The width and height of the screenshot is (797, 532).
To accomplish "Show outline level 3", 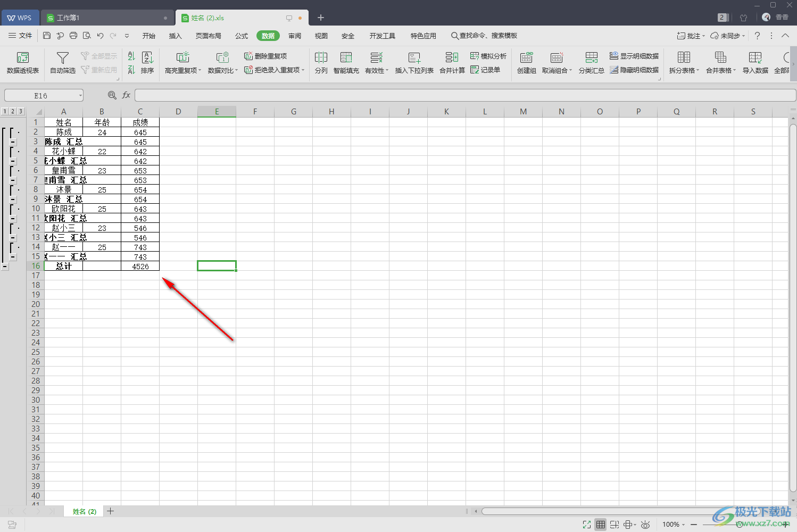I will [21, 111].
